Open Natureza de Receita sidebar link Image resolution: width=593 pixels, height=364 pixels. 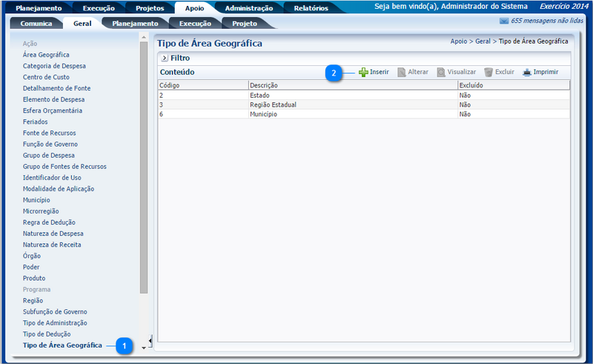(52, 245)
